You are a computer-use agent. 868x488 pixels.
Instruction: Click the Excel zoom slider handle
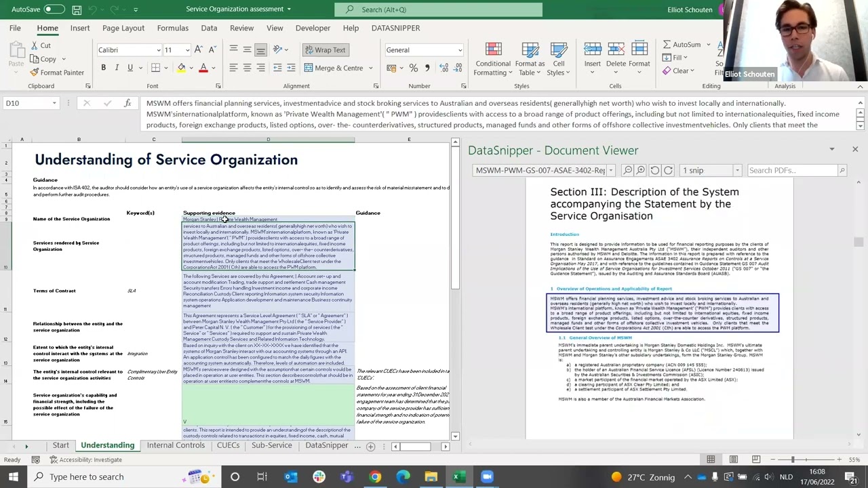click(x=793, y=460)
